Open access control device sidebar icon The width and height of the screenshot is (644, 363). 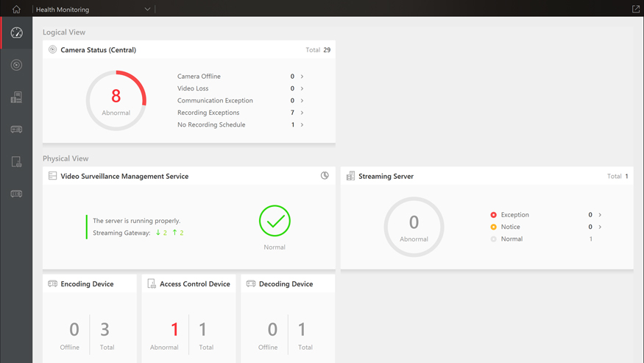[16, 161]
